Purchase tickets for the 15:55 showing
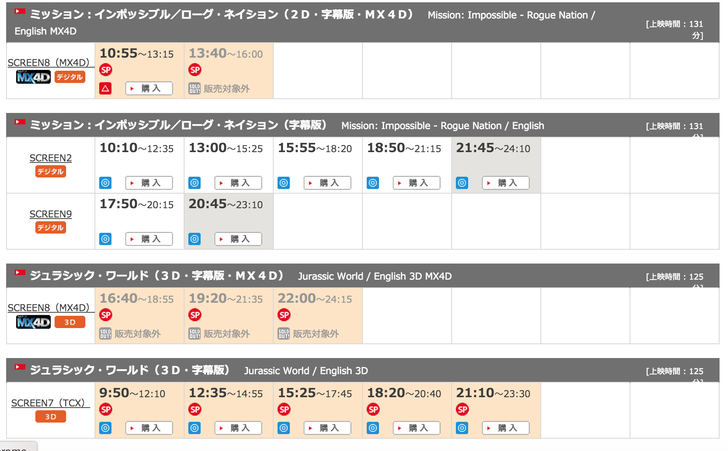The image size is (728, 451). click(x=327, y=183)
